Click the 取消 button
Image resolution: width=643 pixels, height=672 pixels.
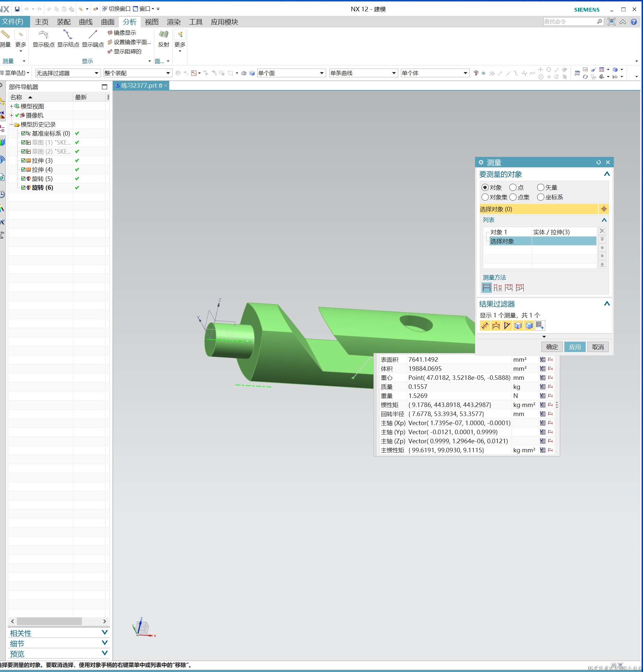pyautogui.click(x=598, y=347)
